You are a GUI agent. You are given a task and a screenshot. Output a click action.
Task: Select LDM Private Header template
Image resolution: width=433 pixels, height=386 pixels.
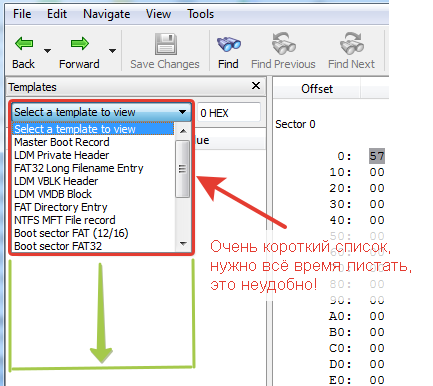pyautogui.click(x=93, y=155)
